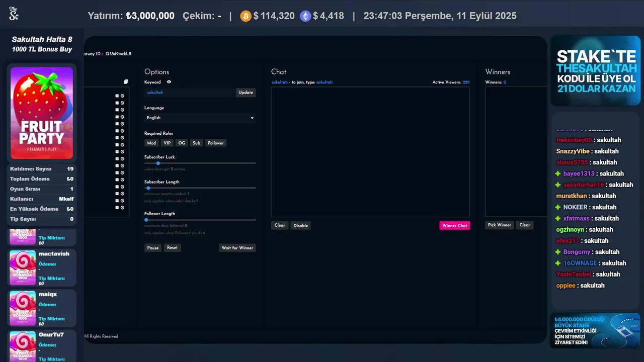The width and height of the screenshot is (644, 362).
Task: Click the green badge next to NOKEER
Action: [558, 207]
